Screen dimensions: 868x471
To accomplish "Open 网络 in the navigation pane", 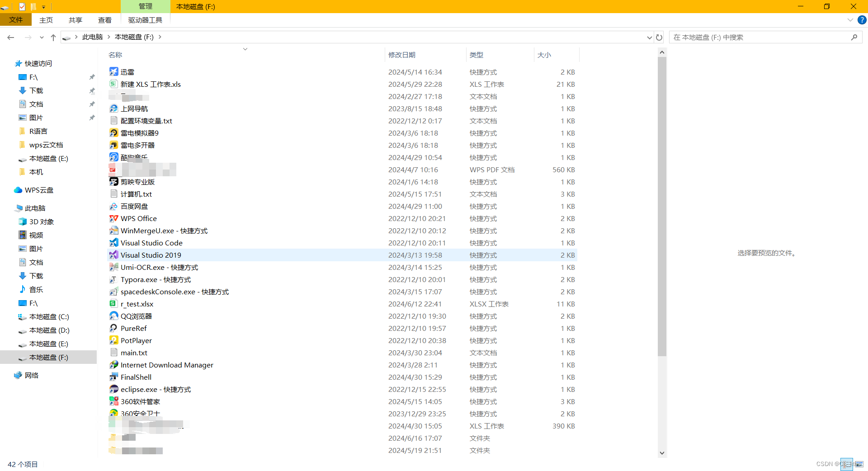I will click(x=32, y=376).
